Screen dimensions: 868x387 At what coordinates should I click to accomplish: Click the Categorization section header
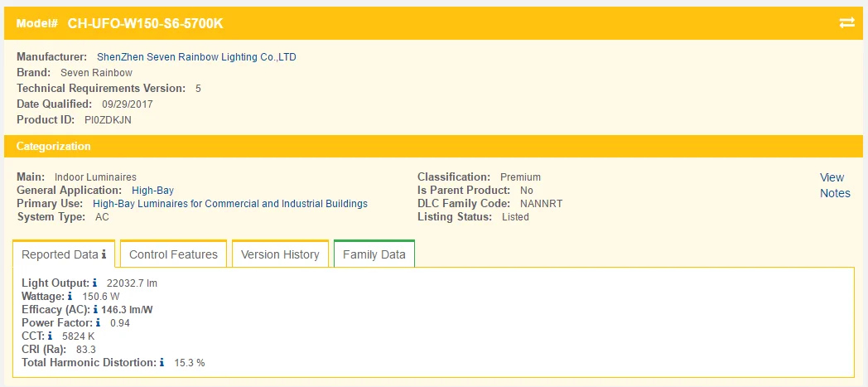coord(55,147)
